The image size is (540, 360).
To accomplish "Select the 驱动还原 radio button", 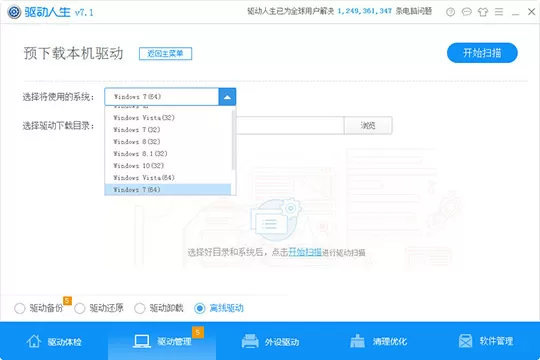I will (80, 308).
